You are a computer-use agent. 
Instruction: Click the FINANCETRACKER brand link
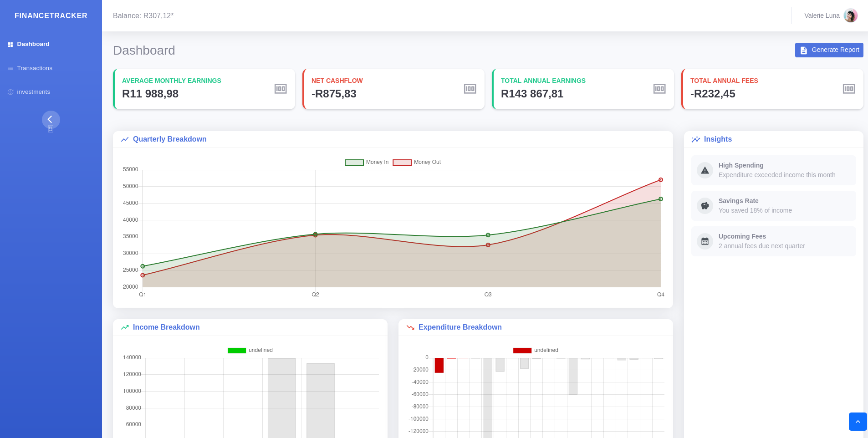click(x=51, y=15)
